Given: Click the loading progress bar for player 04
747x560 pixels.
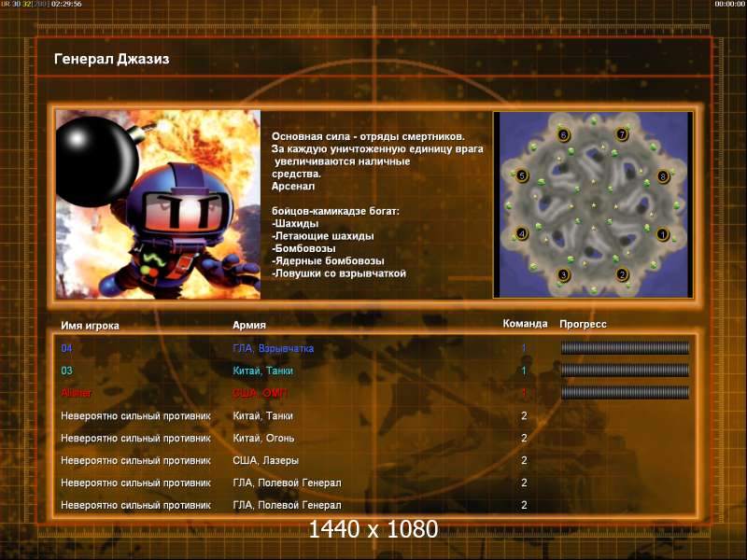Looking at the screenshot, I should [x=625, y=348].
